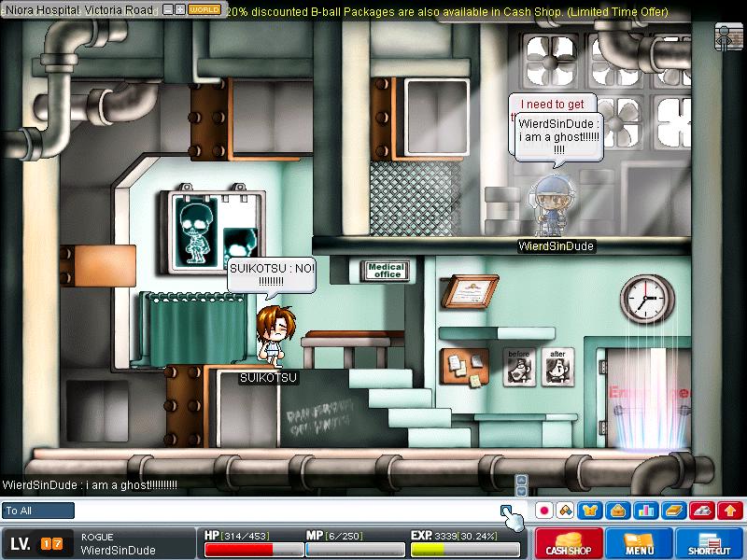The width and height of the screenshot is (747, 560).
Task: Click the red HP gauge bar
Action: [253, 549]
